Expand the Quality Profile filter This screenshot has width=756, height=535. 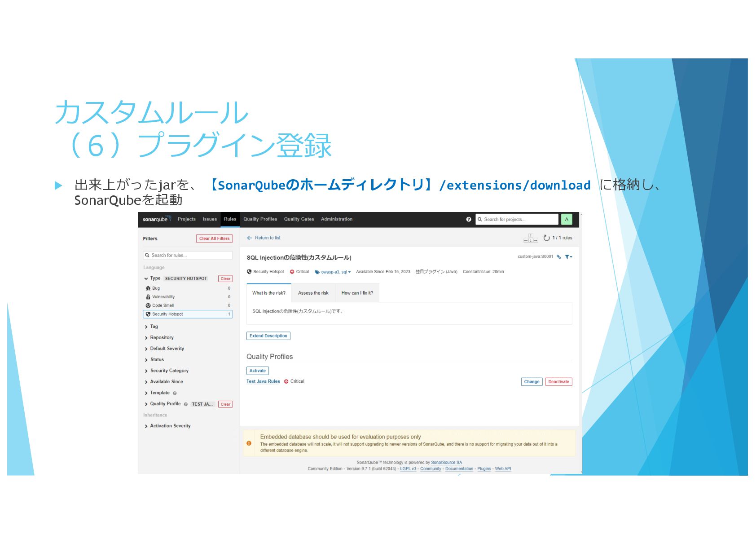163,404
